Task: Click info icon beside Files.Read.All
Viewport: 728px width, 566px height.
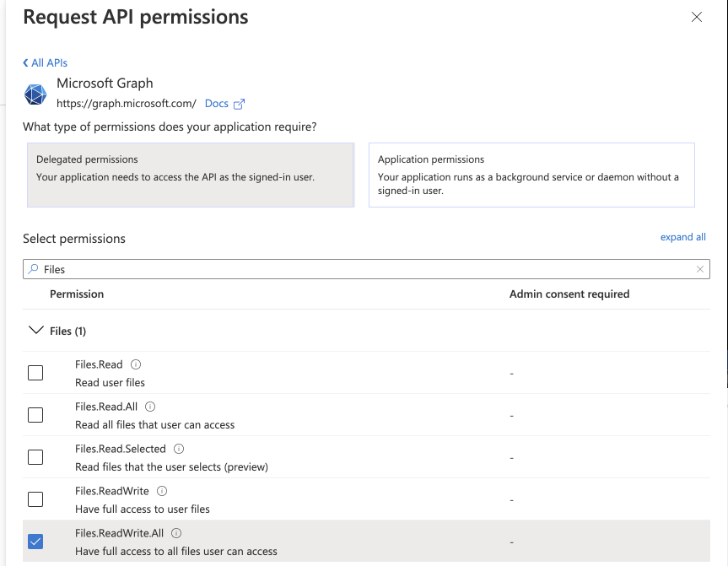Action: (151, 407)
